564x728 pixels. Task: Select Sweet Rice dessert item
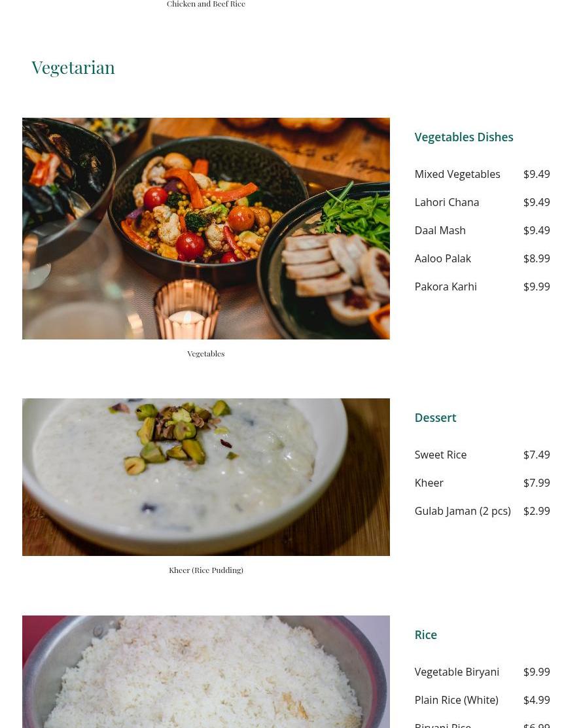[440, 455]
